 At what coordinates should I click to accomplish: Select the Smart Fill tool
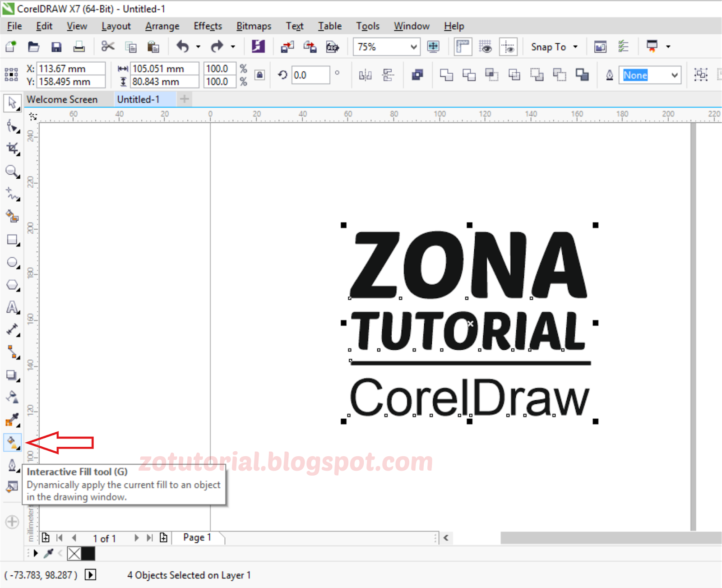12,217
